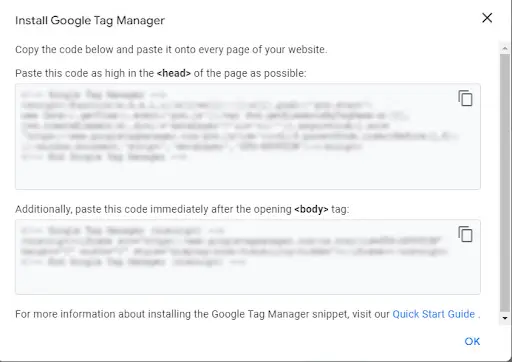
Task: Copy the body noscript snippet to clipboard
Action: [465, 234]
